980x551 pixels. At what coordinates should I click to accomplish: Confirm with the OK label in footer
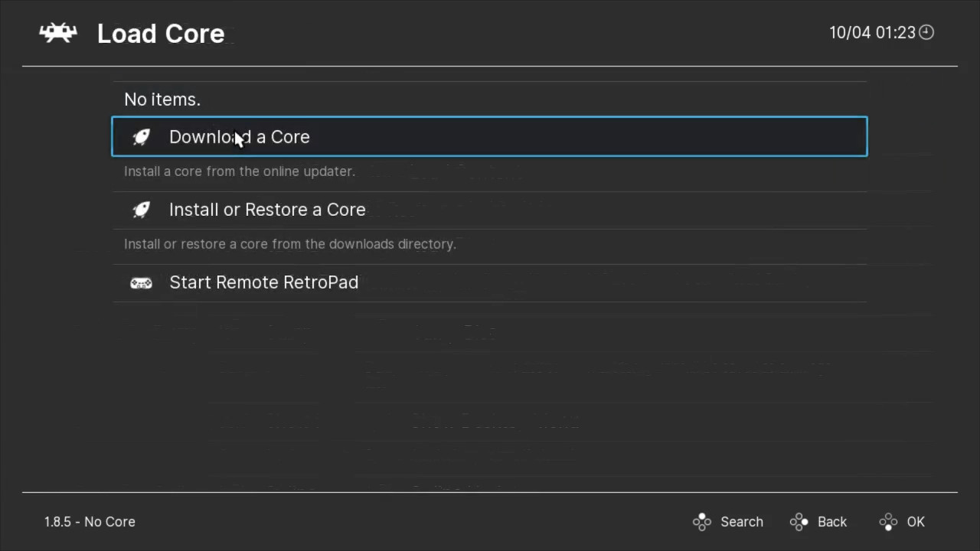click(x=916, y=522)
